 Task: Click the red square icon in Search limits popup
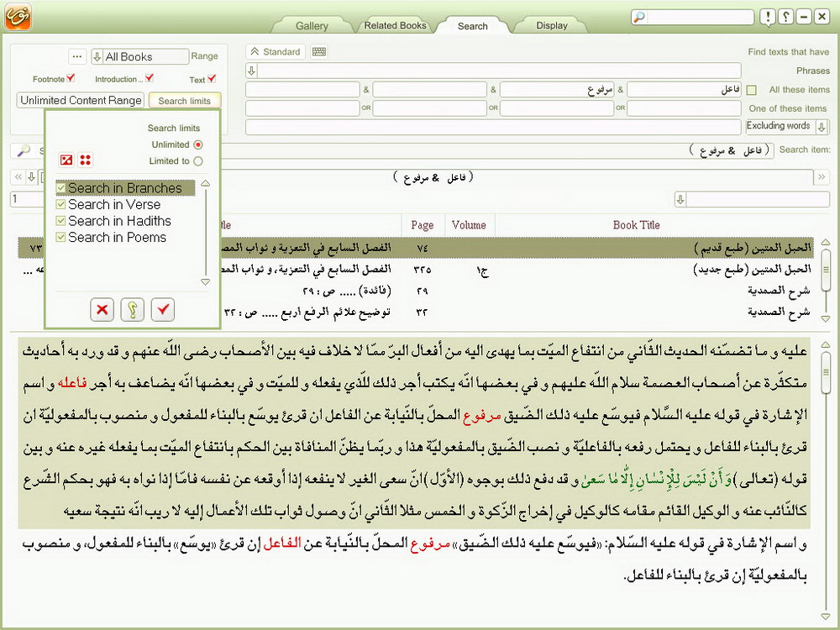point(66,160)
